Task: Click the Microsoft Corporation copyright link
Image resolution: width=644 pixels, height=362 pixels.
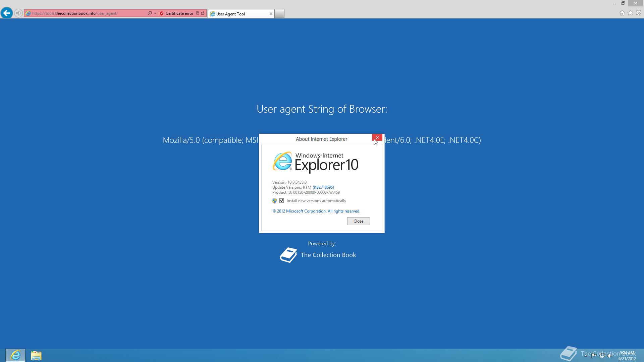Action: [316, 211]
